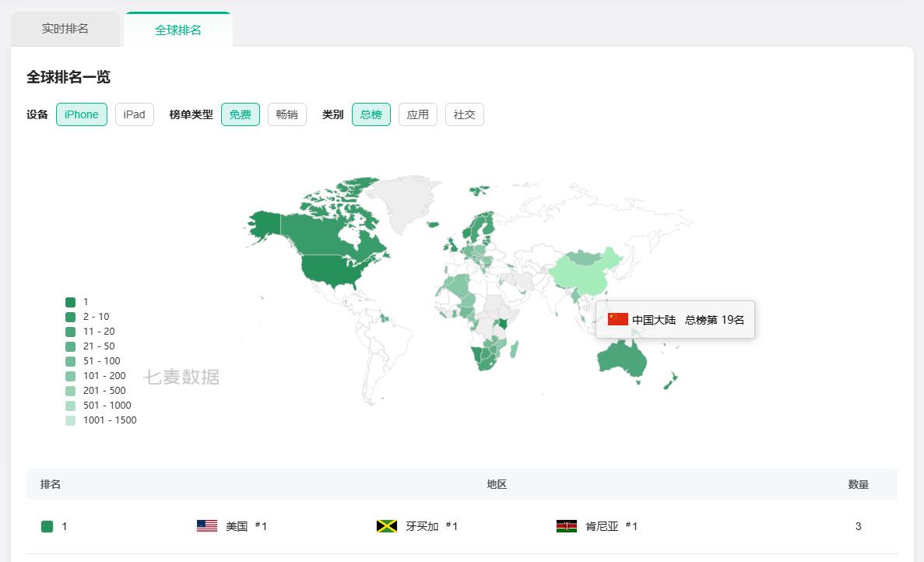924x562 pixels.
Task: Choose 免费 chart type
Action: pyautogui.click(x=241, y=114)
